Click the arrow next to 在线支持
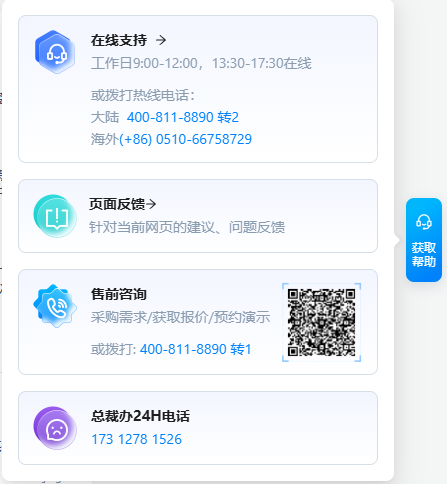This screenshot has width=447, height=484. coord(161,40)
